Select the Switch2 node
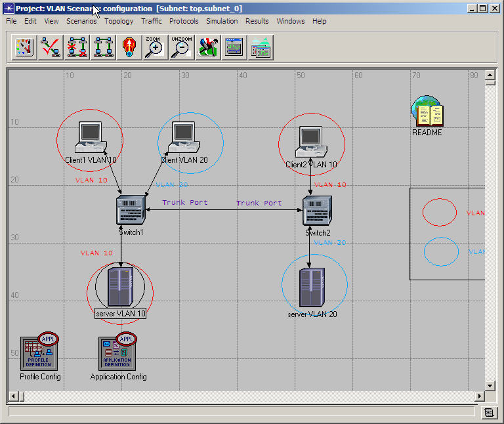The width and height of the screenshot is (504, 424). coord(317,211)
